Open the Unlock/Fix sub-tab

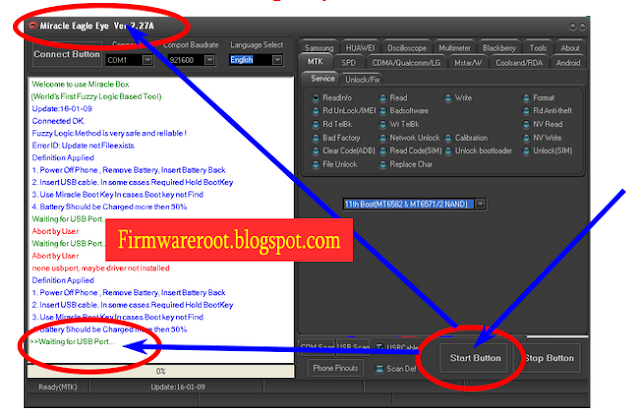[362, 80]
